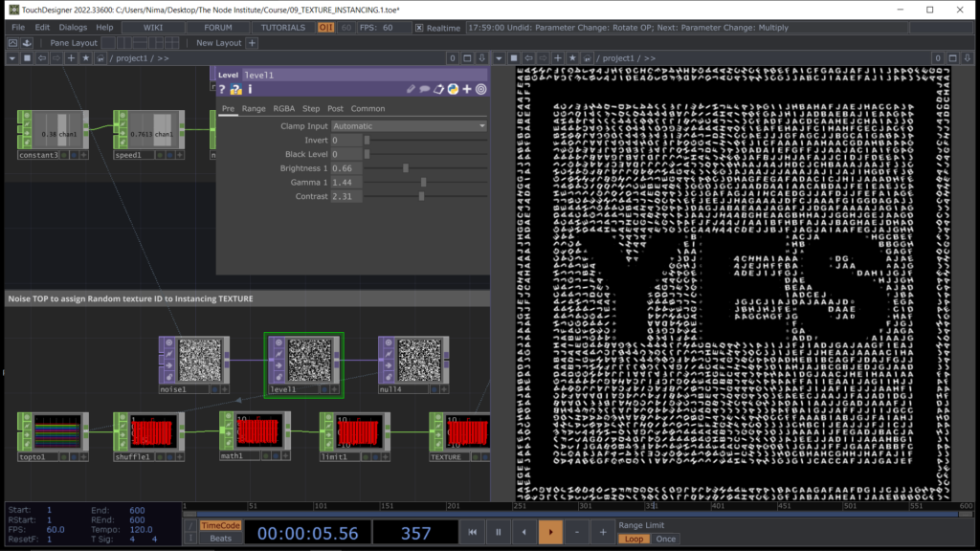Screen dimensions: 980x551
Task: Click the target circle icon in level1 header
Action: [x=480, y=89]
